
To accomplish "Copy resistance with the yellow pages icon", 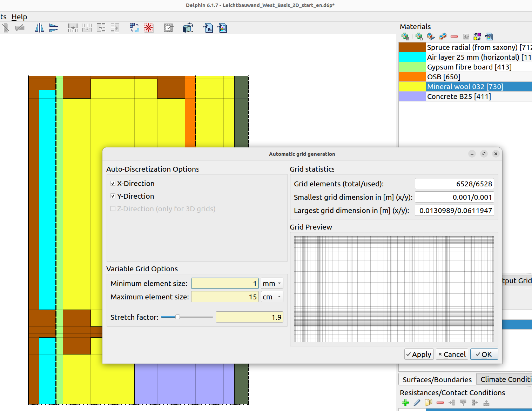I will coord(429,403).
